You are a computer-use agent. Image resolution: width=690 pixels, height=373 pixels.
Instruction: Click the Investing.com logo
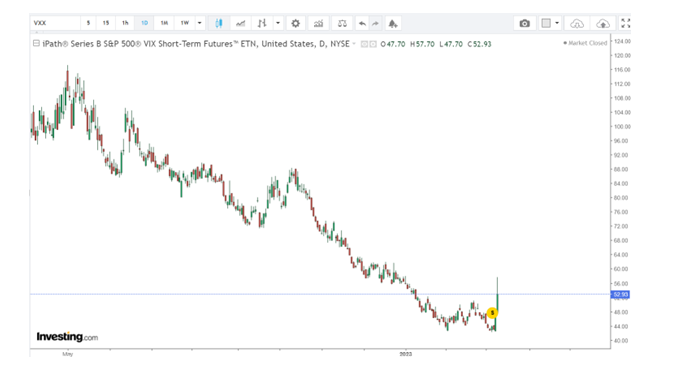pyautogui.click(x=67, y=337)
